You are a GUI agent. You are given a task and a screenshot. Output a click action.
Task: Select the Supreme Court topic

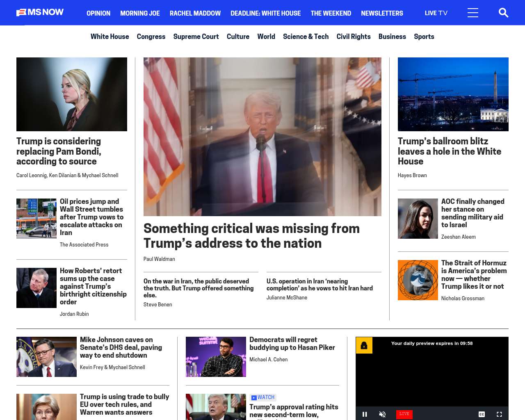coord(196,37)
